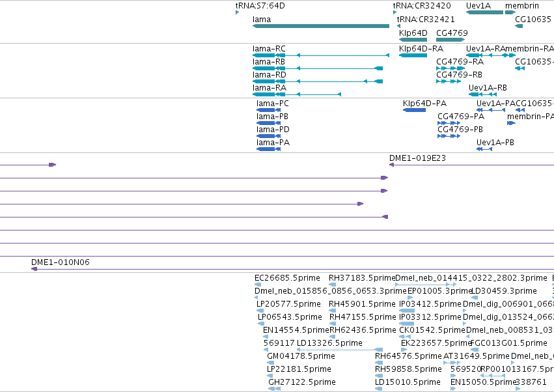554x392 pixels.
Task: Select EST GH27122.5prime
Action: click(x=274, y=389)
